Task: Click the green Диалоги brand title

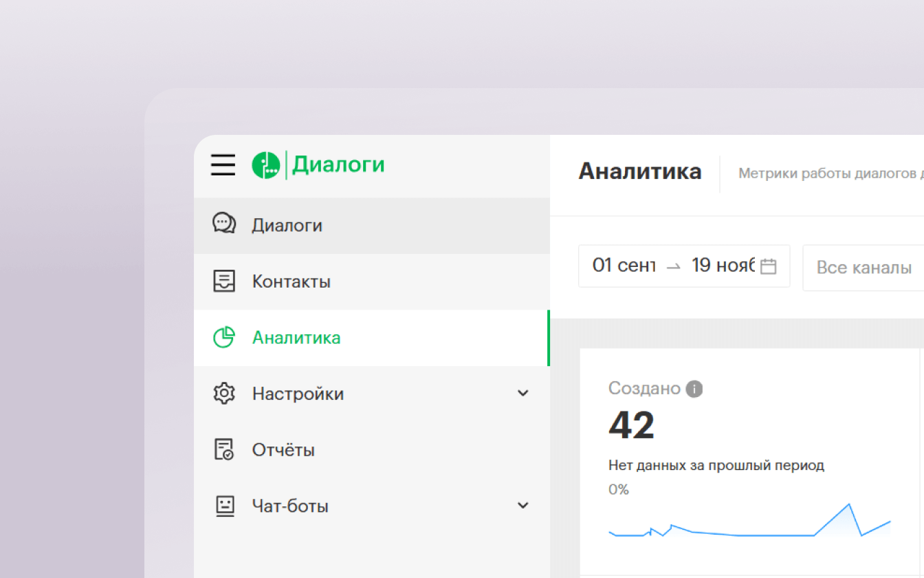Action: pos(338,165)
